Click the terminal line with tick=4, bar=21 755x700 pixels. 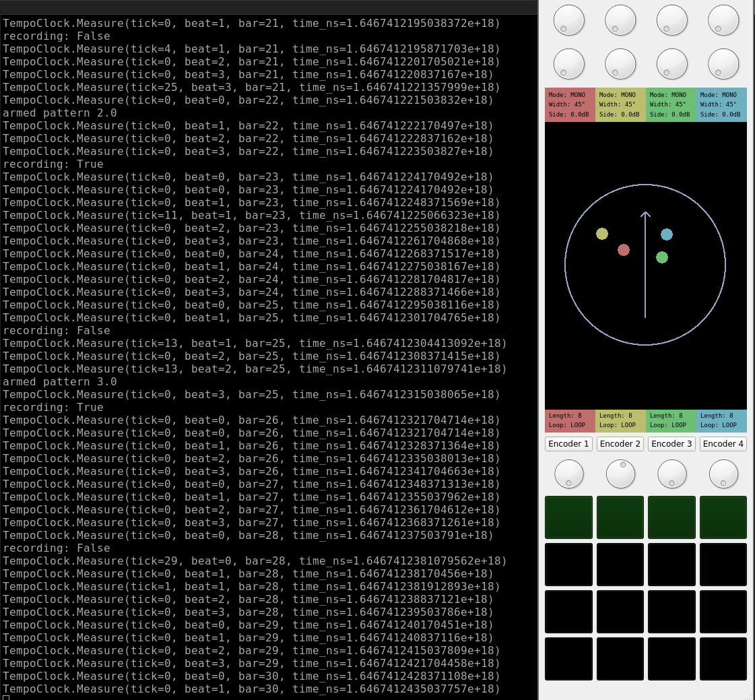click(x=251, y=49)
